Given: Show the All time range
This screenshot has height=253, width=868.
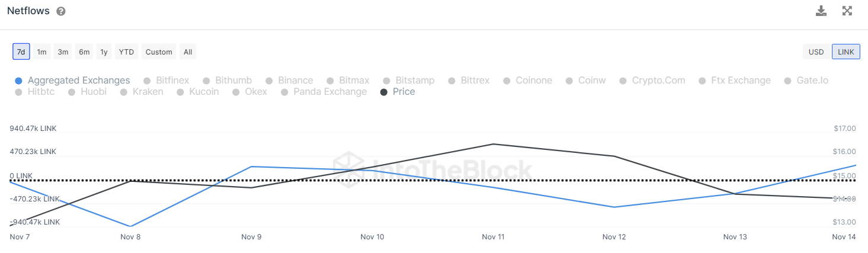Looking at the screenshot, I should [188, 52].
